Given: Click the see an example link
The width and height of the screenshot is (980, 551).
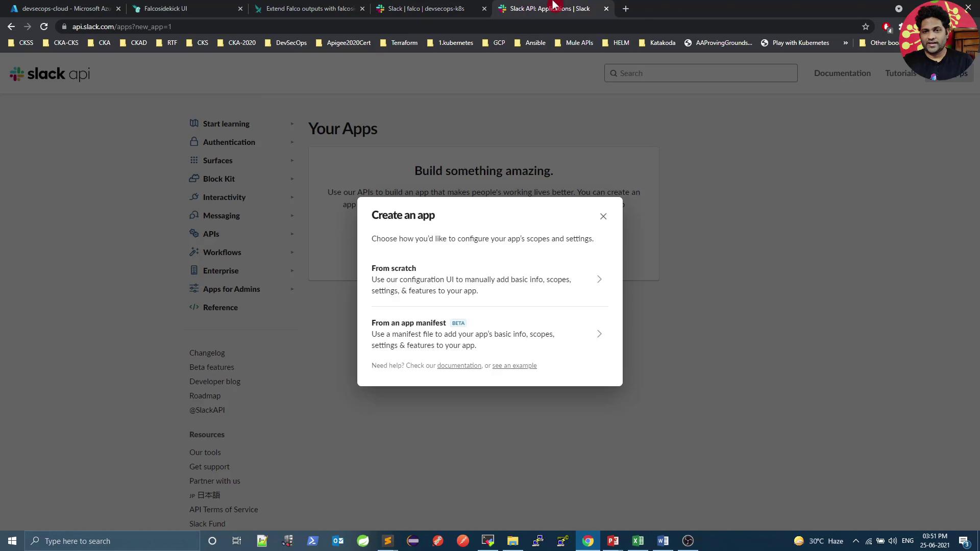Looking at the screenshot, I should [514, 365].
